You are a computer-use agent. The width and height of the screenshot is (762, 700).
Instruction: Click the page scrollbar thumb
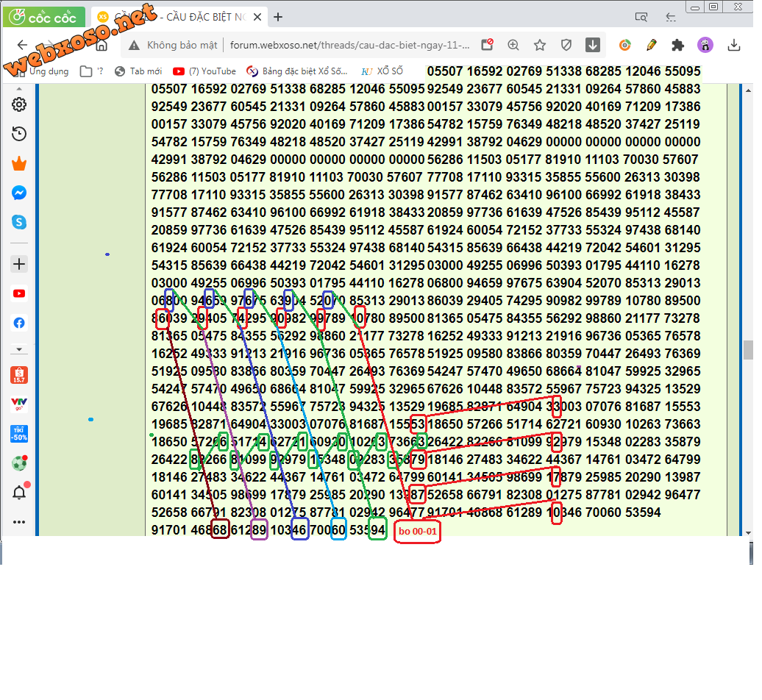(748, 350)
